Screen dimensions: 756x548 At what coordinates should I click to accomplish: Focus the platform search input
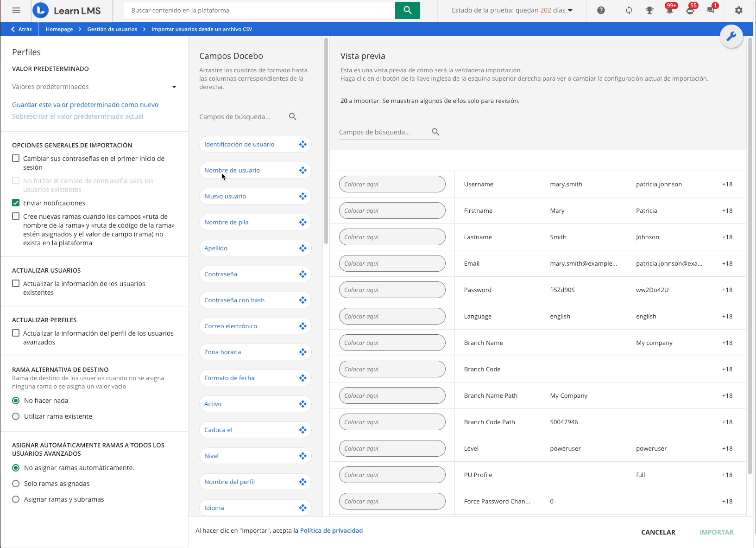click(259, 10)
